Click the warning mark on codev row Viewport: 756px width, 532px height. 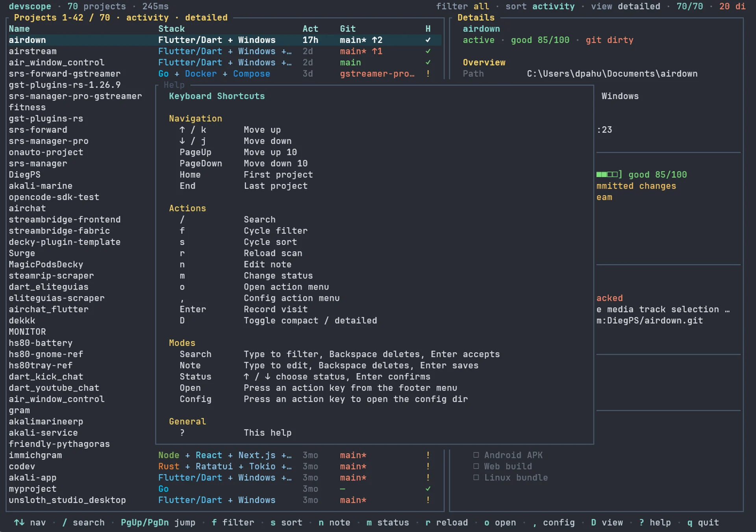[428, 466]
